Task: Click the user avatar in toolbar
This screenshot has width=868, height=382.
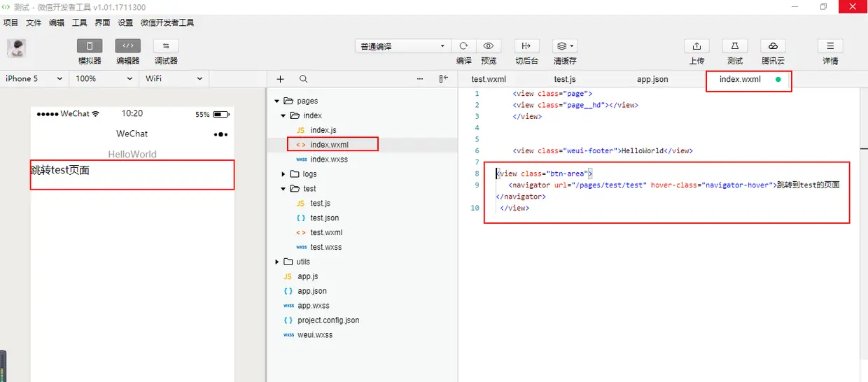Action: (x=17, y=48)
